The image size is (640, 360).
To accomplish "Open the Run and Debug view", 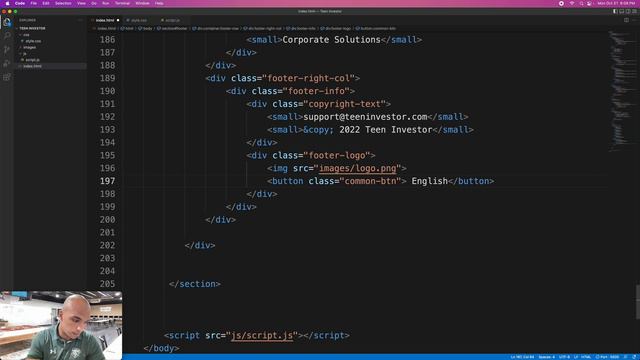I will tap(7, 63).
